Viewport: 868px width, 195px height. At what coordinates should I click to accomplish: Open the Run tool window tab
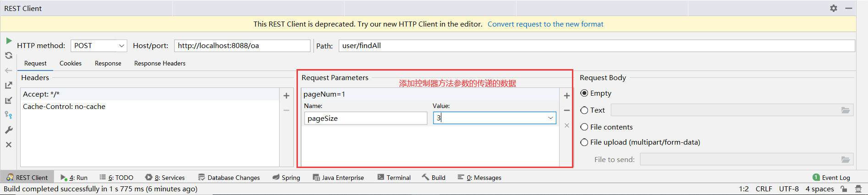74,178
